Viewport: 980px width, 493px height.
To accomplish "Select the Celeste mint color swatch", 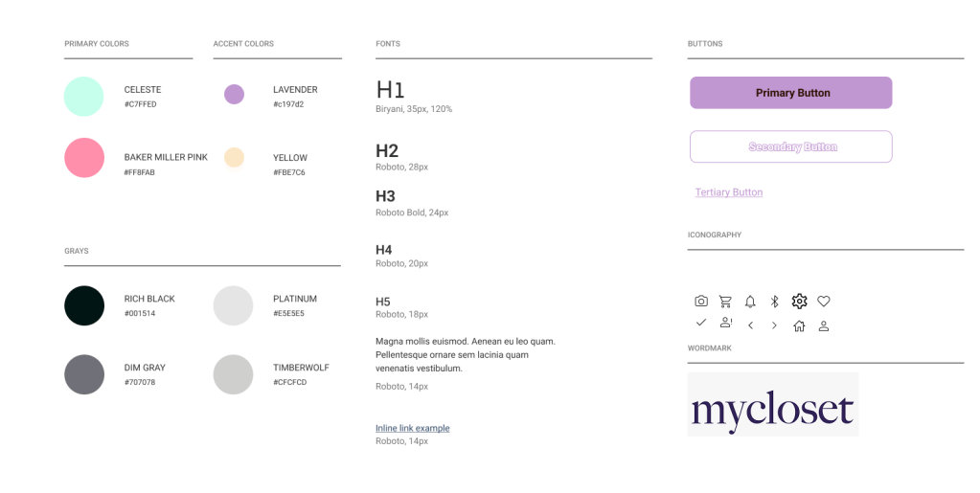I will coord(84,97).
